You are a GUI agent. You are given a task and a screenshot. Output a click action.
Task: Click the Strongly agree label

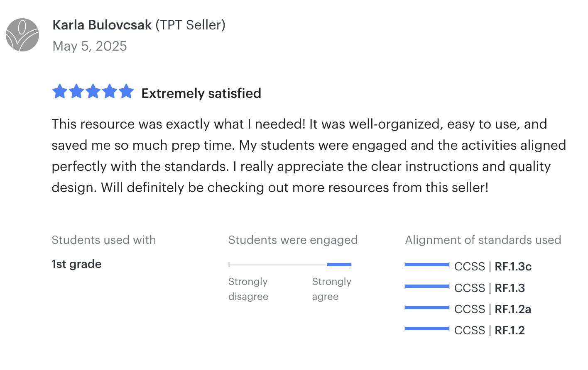[332, 289]
